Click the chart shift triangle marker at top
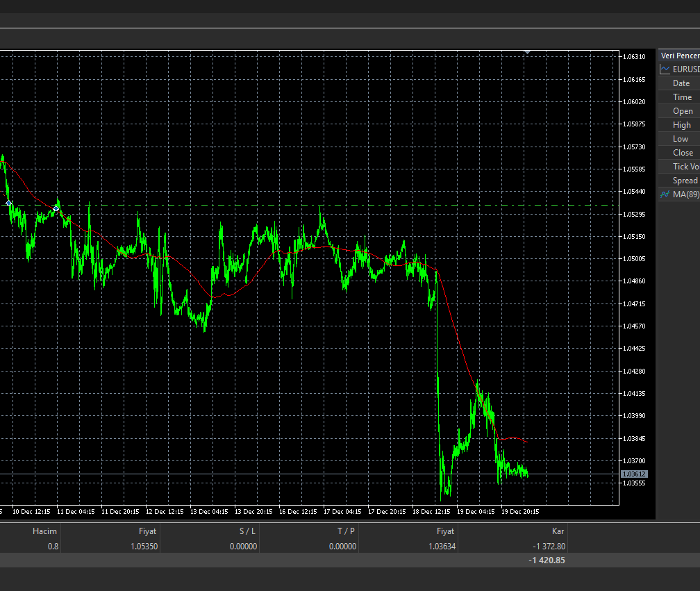The width and height of the screenshot is (700, 591). [x=527, y=52]
